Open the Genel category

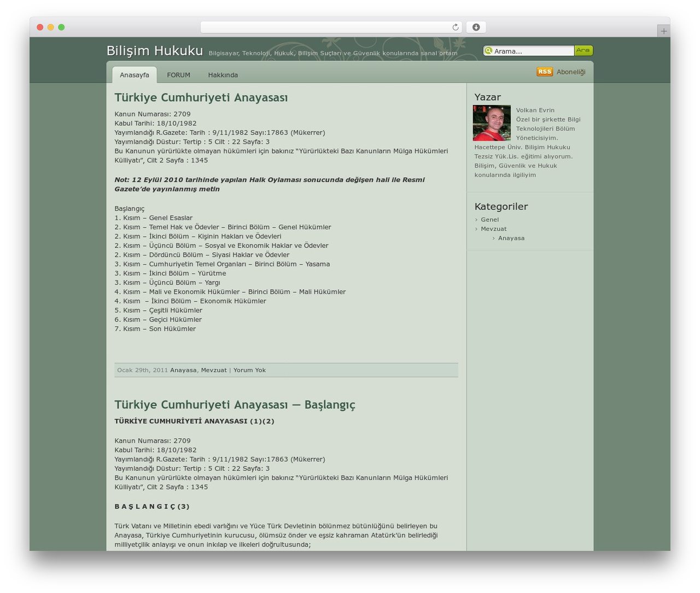tap(490, 219)
